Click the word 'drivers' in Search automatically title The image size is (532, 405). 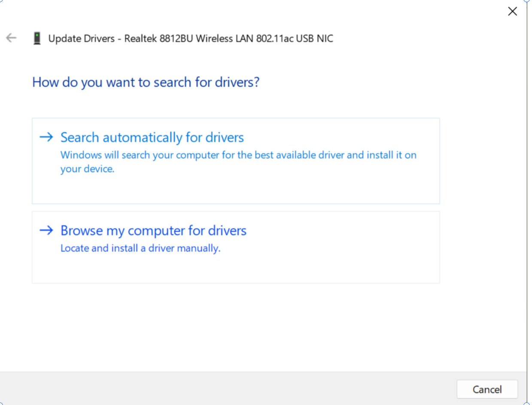(225, 137)
